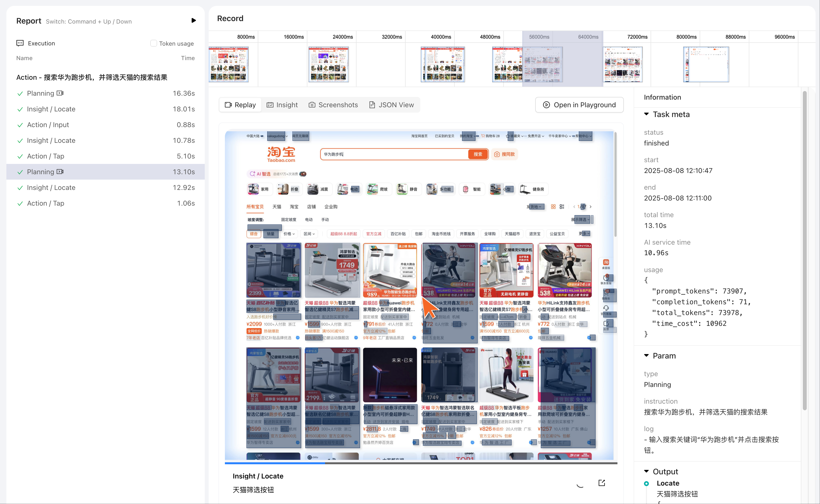Screen dimensions: 820x504
Task: Click the Taobao search input field
Action: coord(394,154)
